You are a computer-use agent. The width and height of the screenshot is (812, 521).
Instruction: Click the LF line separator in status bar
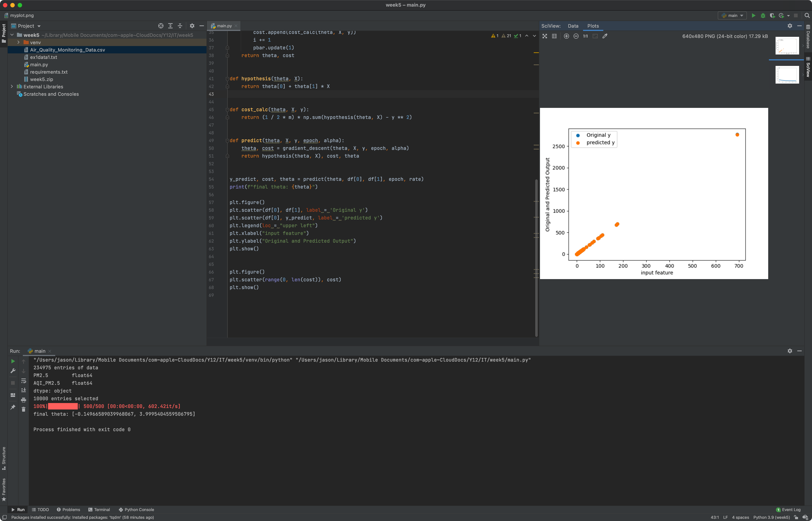point(725,518)
